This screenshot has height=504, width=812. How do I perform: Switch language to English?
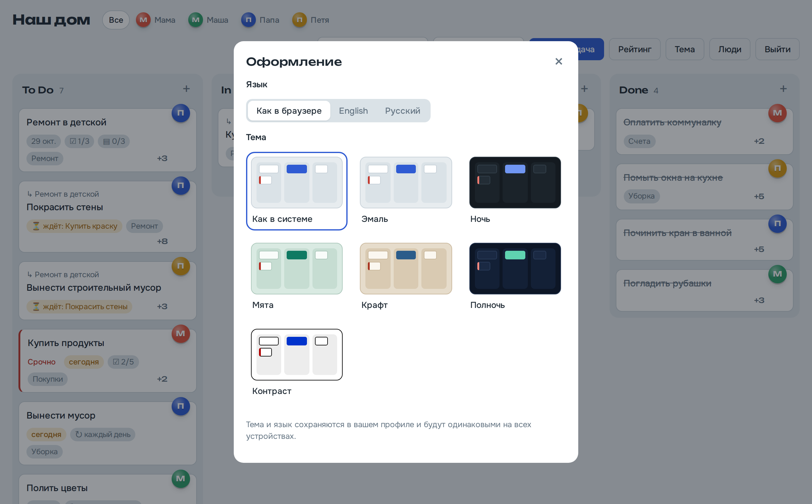[353, 111]
